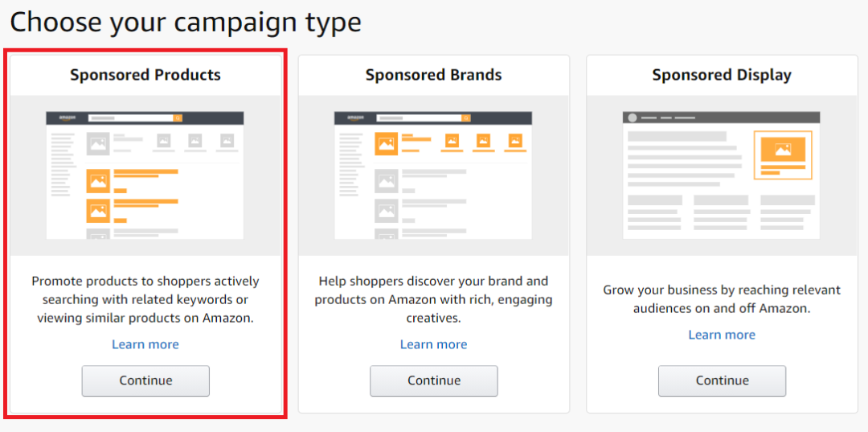Click orange search button in Sponsored Products illustration
Image resolution: width=868 pixels, height=432 pixels.
[178, 118]
